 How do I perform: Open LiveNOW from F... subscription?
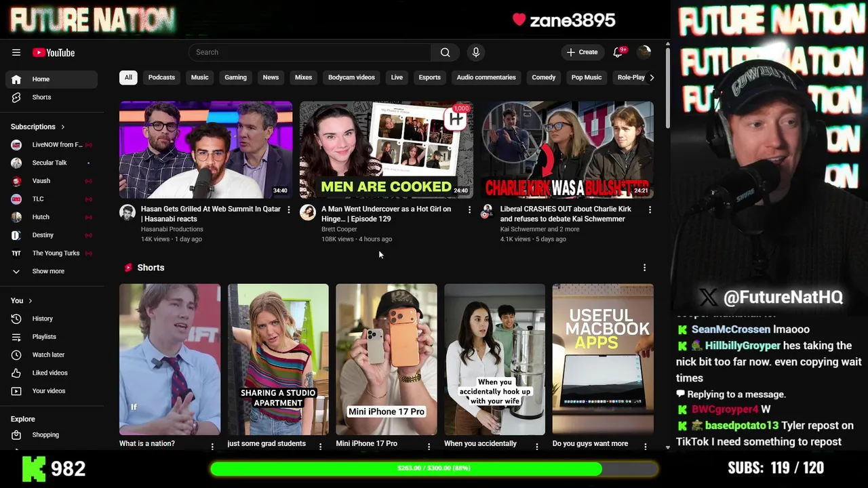(x=52, y=144)
